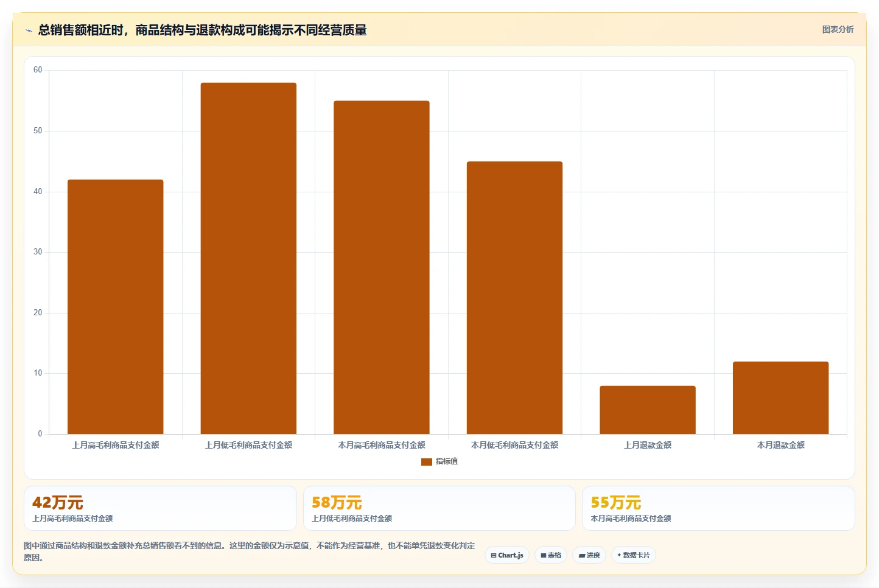Click the 数据卡片 tag
Viewport: 879px width, 588px height.
[x=633, y=555]
